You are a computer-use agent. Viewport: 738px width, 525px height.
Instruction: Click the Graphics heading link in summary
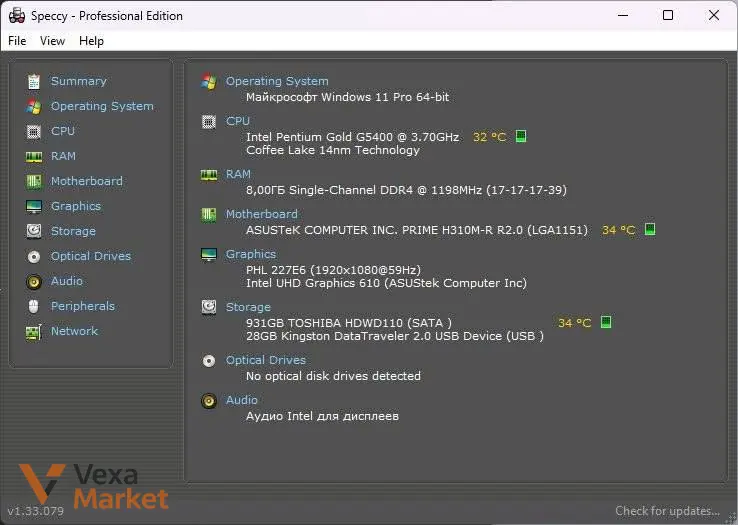pos(251,254)
